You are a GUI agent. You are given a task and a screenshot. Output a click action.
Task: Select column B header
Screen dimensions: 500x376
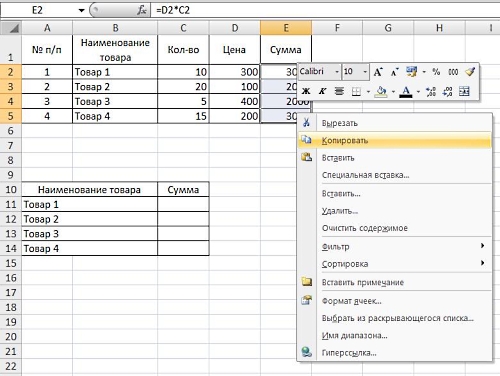click(115, 28)
